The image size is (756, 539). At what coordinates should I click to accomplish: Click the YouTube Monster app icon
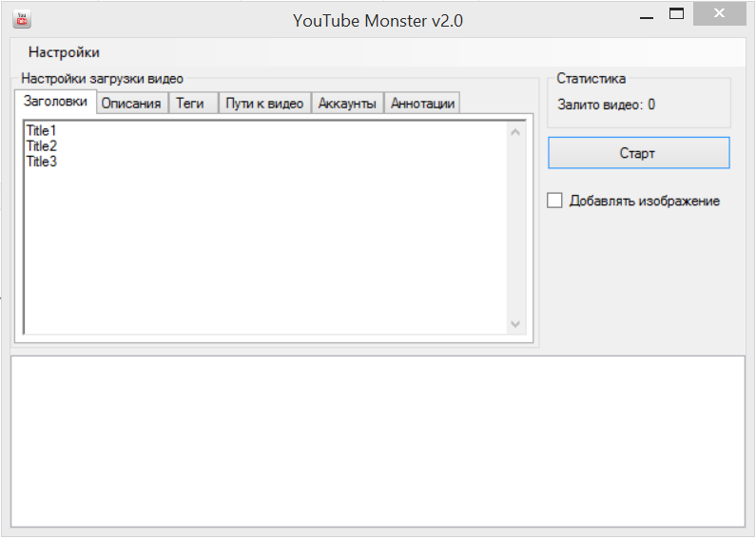(x=22, y=19)
